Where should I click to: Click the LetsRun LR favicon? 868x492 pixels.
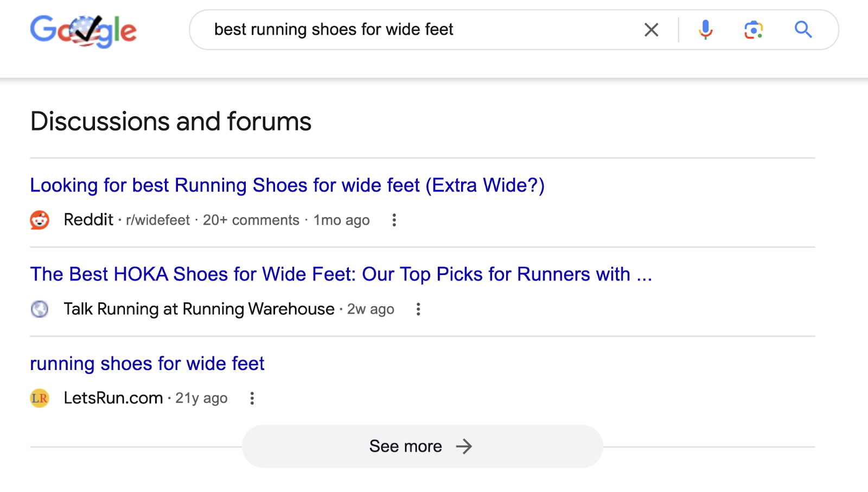[40, 398]
